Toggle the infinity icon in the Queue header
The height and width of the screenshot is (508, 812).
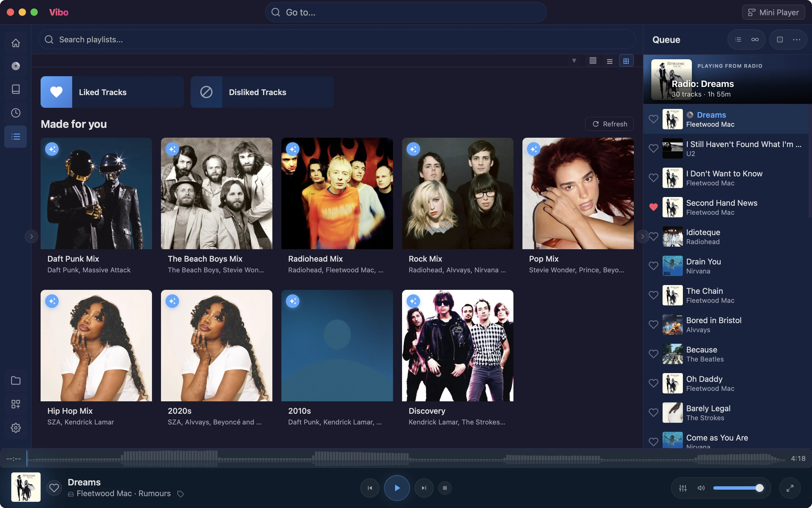pos(755,40)
